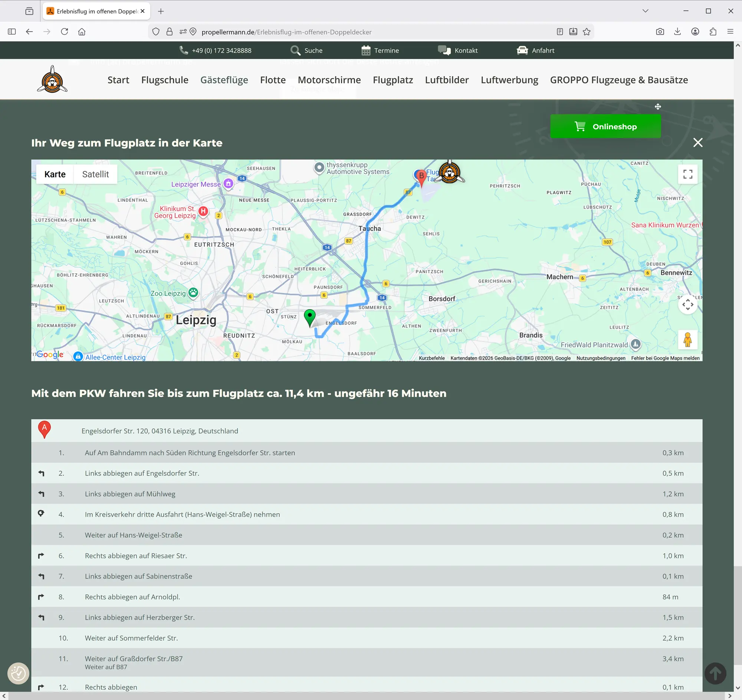Click the Propellermann logo
The height and width of the screenshot is (700, 742).
[52, 79]
